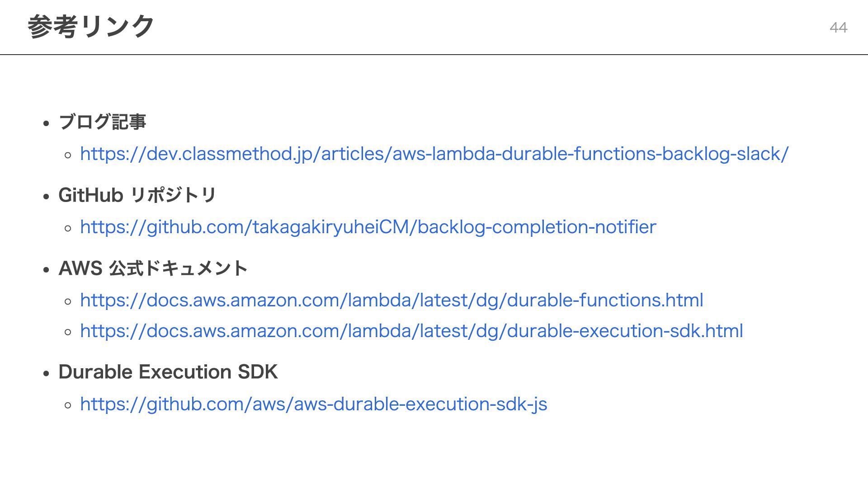Click the hollow bullet before the durable-functions.html link
This screenshot has width=868, height=488.
(x=68, y=302)
